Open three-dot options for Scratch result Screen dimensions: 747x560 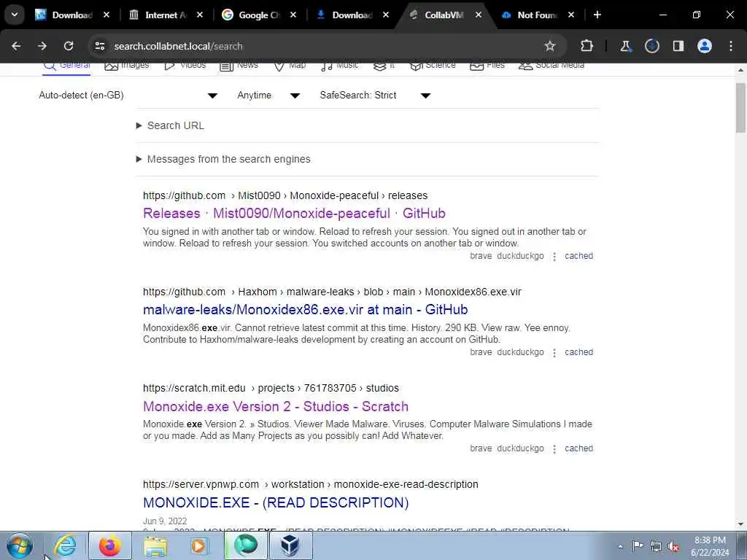tap(554, 449)
